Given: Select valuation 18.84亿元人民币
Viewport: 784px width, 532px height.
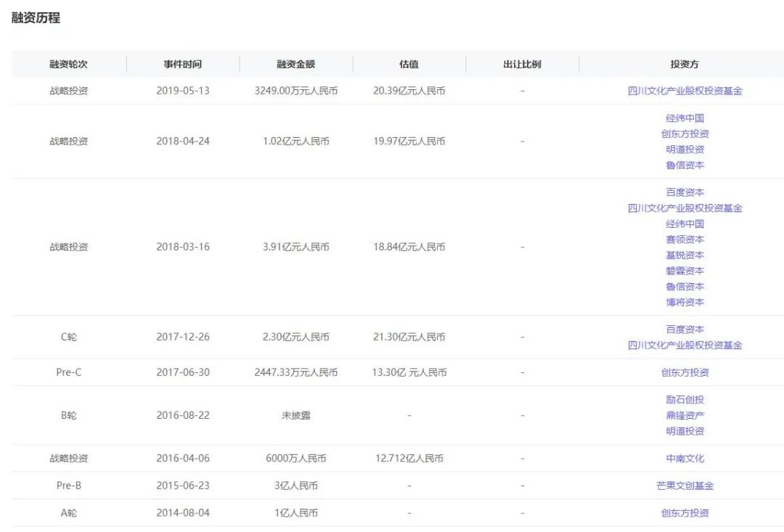Looking at the screenshot, I should pyautogui.click(x=409, y=247).
